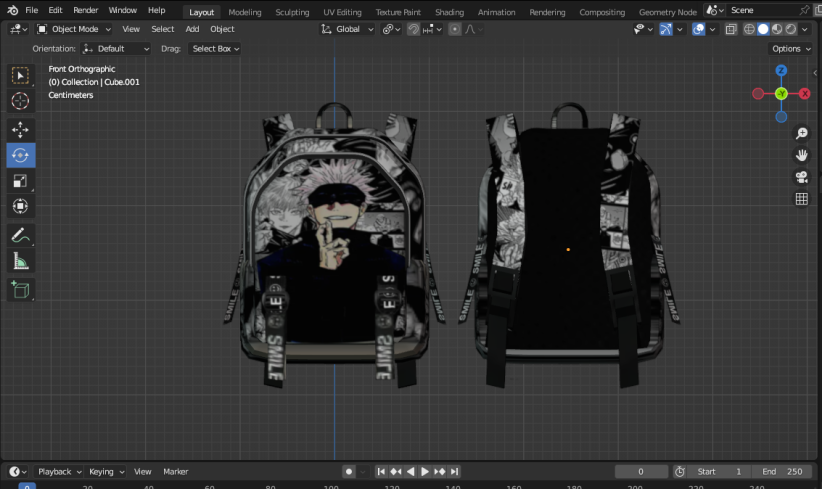Select the Move tool
Viewport: 822px width, 489px height.
(20, 129)
